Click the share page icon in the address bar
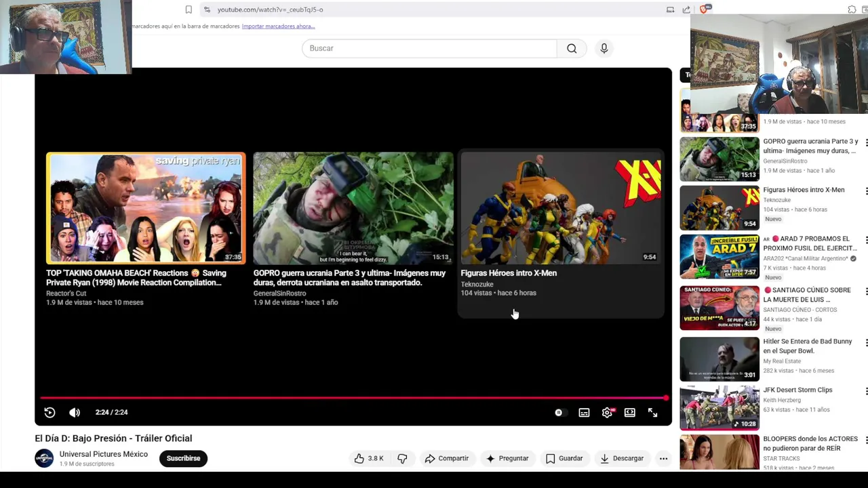 [x=686, y=9]
